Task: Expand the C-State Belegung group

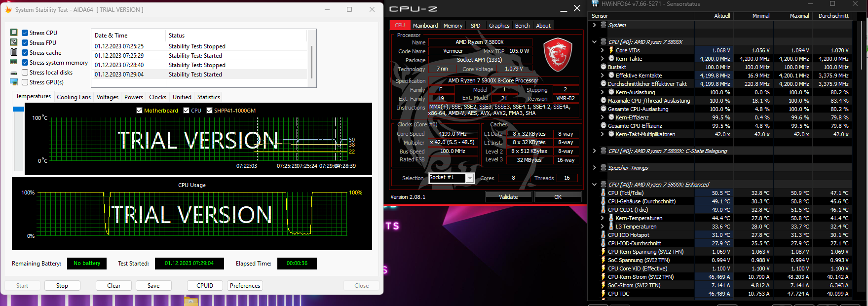Action: (x=594, y=151)
